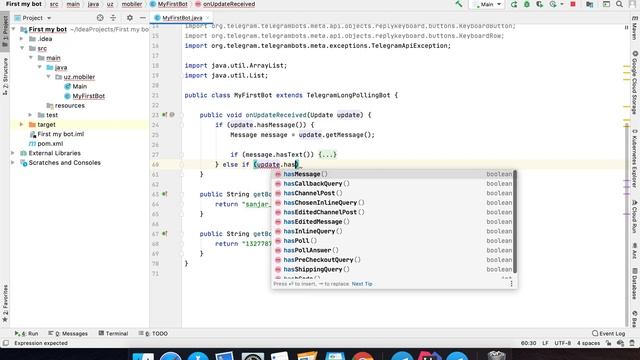Viewport: 640px width, 360px height.
Task: Choose hasPreCheckoutQuery() completion suggestion
Action: pyautogui.click(x=393, y=260)
